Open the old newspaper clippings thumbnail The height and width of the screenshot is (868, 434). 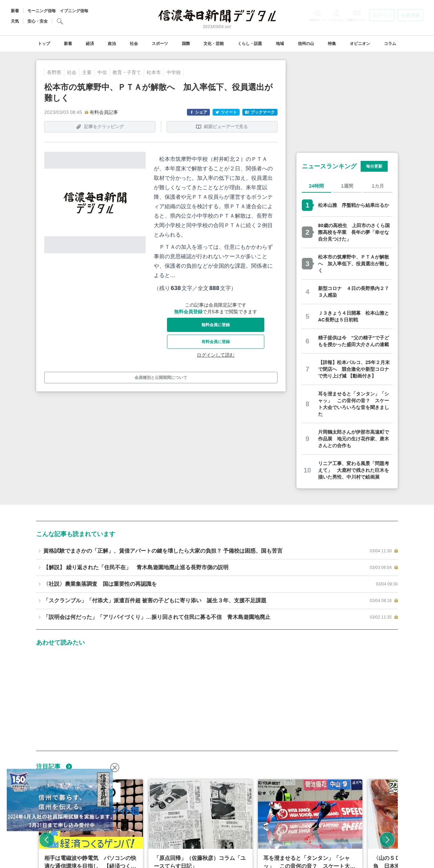(x=200, y=814)
